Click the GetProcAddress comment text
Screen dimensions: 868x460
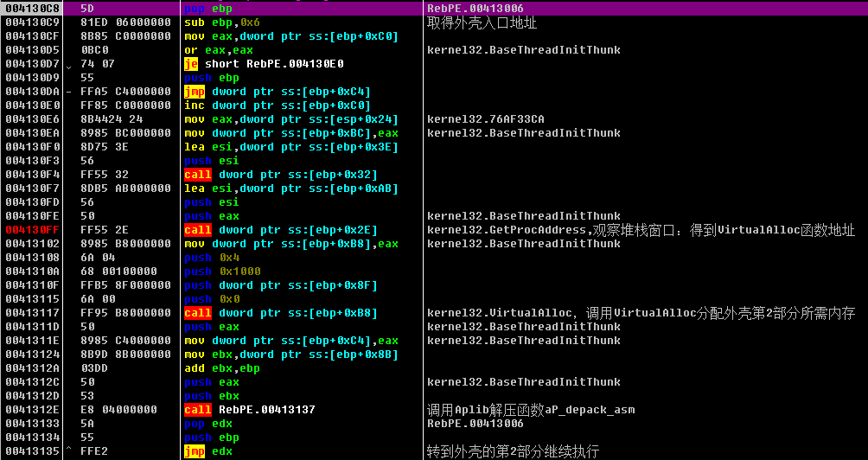click(x=641, y=230)
